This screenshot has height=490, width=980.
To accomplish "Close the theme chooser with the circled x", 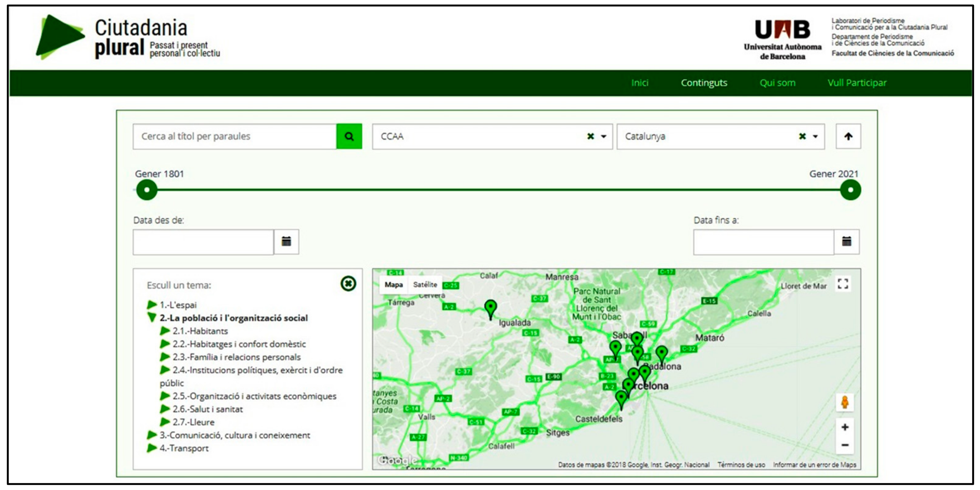I will pyautogui.click(x=348, y=284).
